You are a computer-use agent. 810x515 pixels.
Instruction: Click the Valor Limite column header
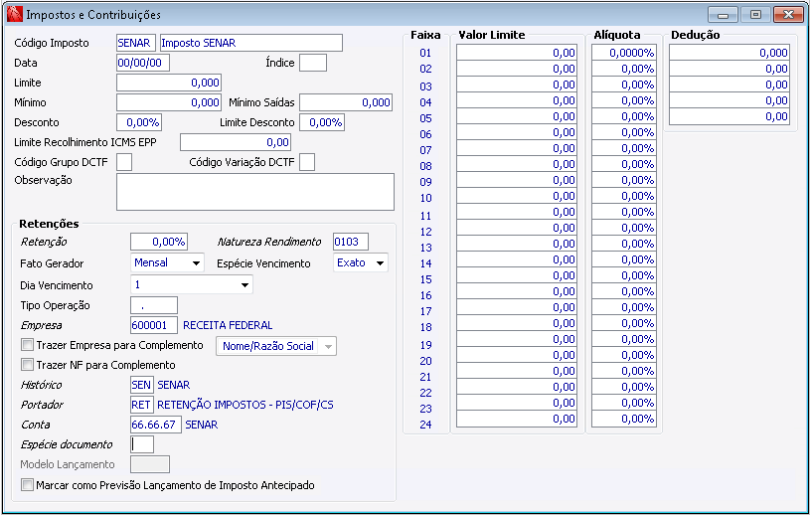coord(492,35)
